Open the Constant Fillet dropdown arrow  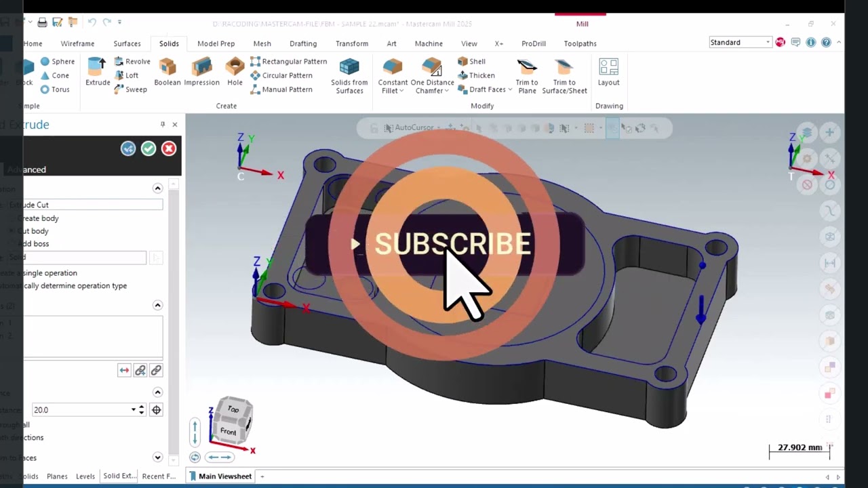401,91
